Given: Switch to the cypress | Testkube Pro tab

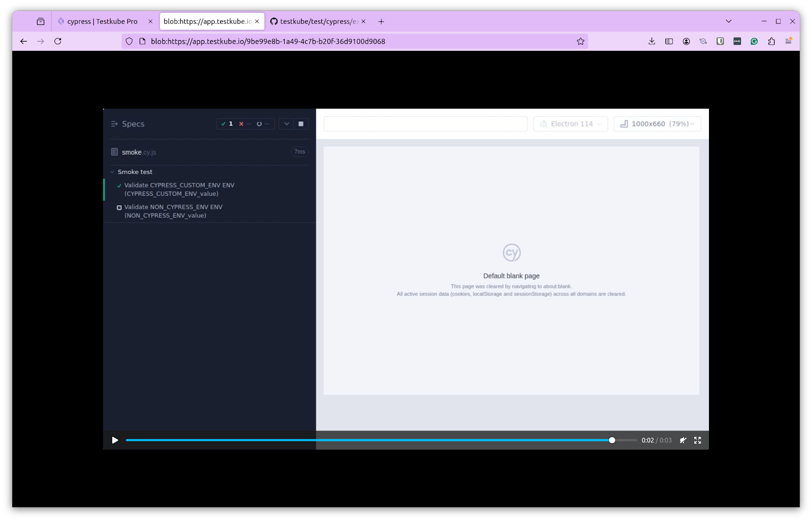Looking at the screenshot, I should coord(105,21).
